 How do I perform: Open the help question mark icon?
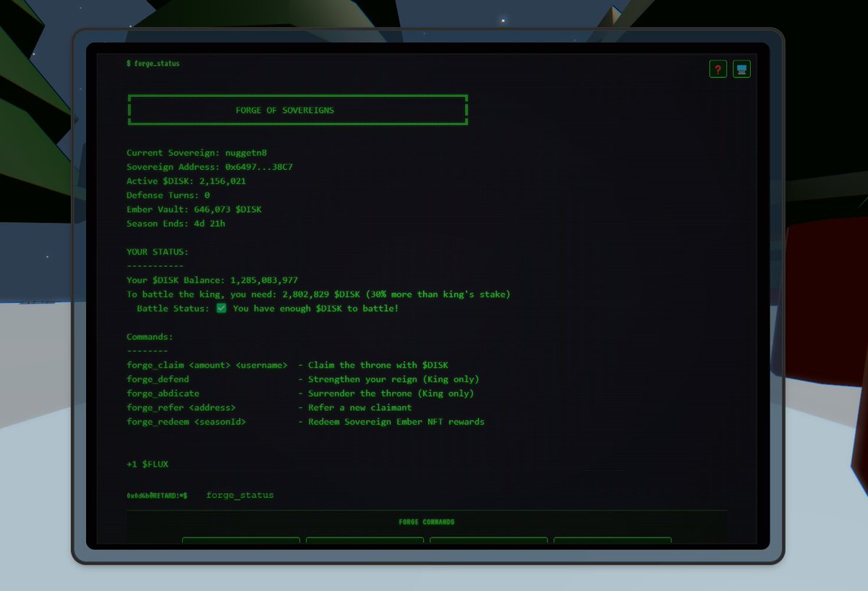coord(718,69)
